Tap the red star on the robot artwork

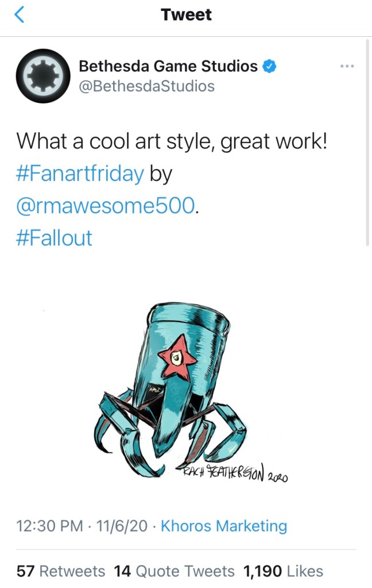[x=177, y=357]
